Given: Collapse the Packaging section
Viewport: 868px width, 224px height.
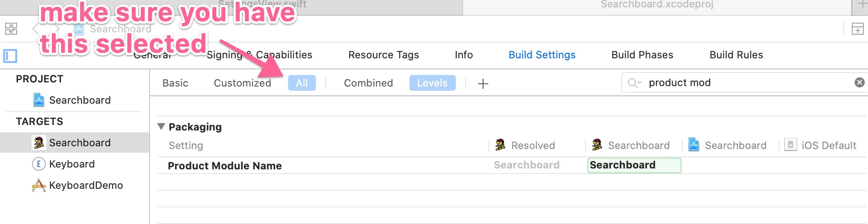Looking at the screenshot, I should (x=161, y=126).
